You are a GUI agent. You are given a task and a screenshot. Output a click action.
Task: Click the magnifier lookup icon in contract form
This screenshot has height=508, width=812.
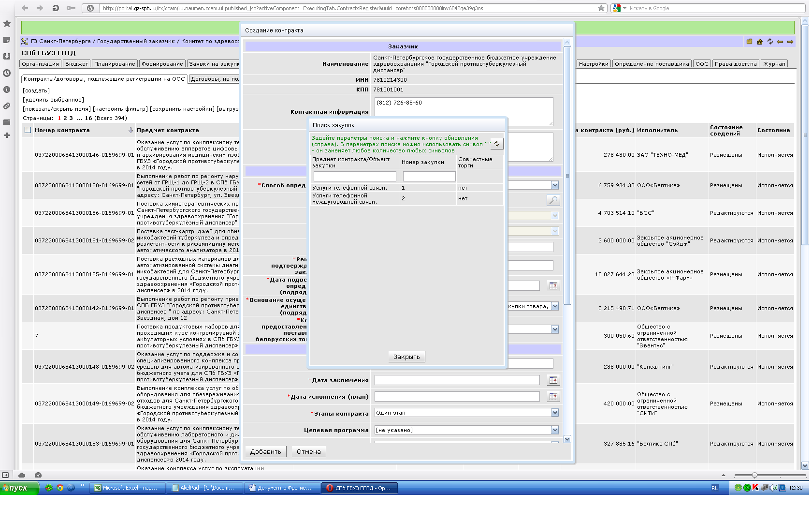[x=553, y=200]
